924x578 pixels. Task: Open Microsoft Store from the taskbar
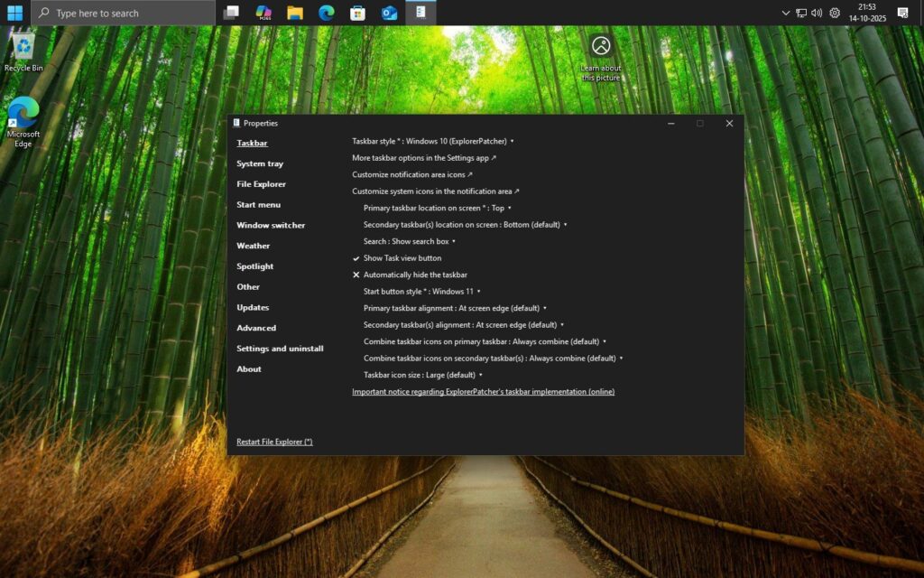[356, 13]
